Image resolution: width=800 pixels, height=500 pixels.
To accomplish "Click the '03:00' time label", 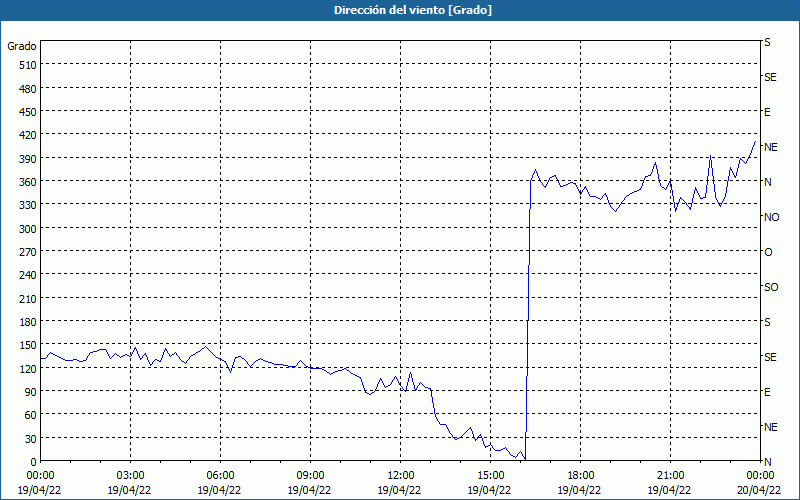I will (131, 476).
